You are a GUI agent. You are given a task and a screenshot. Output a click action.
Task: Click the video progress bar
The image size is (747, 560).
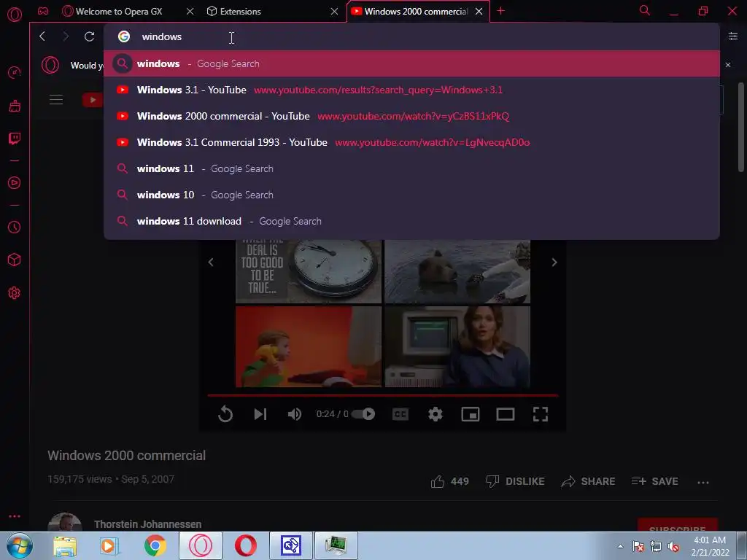point(382,395)
